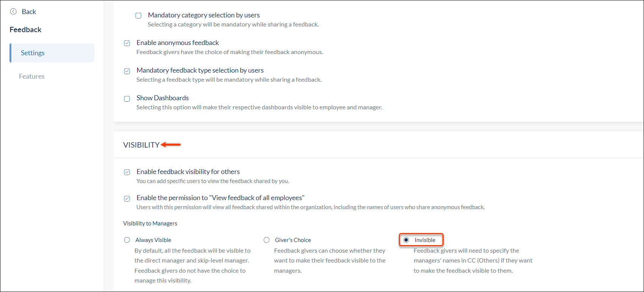
Task: Click the 'Visibility to Managers' label
Action: (x=150, y=224)
